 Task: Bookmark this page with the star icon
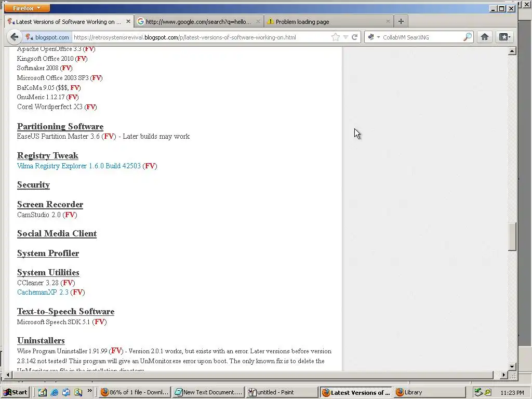[x=335, y=37]
